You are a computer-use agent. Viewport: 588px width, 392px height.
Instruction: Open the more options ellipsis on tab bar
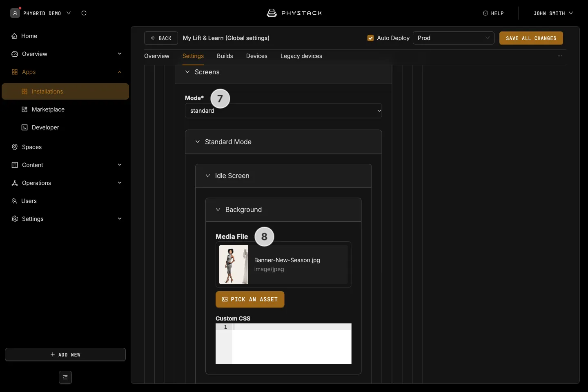[560, 56]
